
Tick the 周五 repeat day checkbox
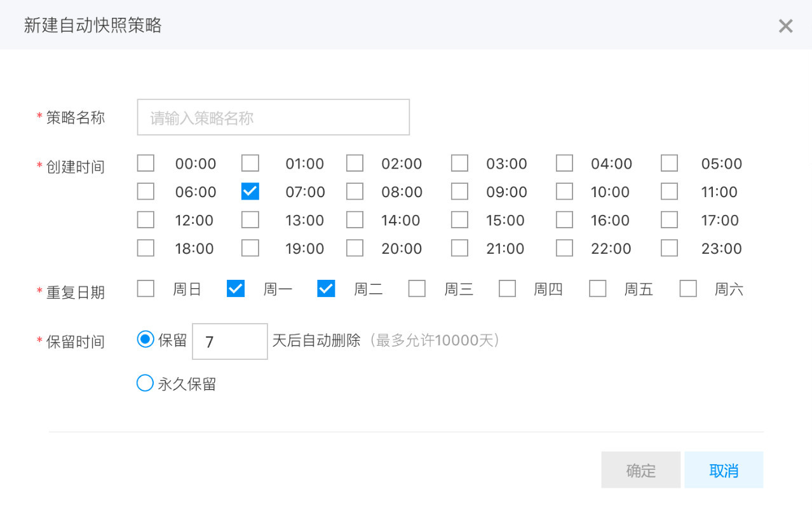597,289
